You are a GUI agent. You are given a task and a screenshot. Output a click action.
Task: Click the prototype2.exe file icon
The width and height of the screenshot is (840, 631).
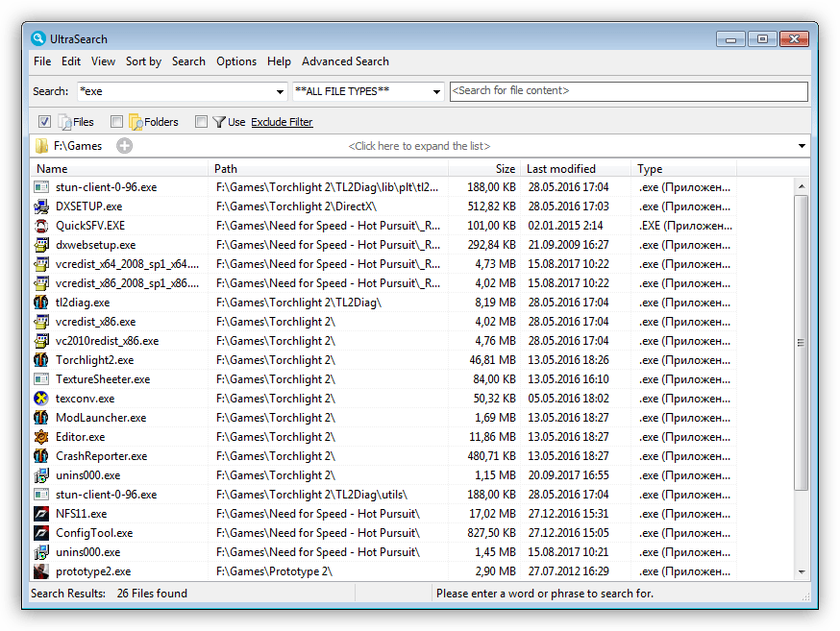click(41, 571)
